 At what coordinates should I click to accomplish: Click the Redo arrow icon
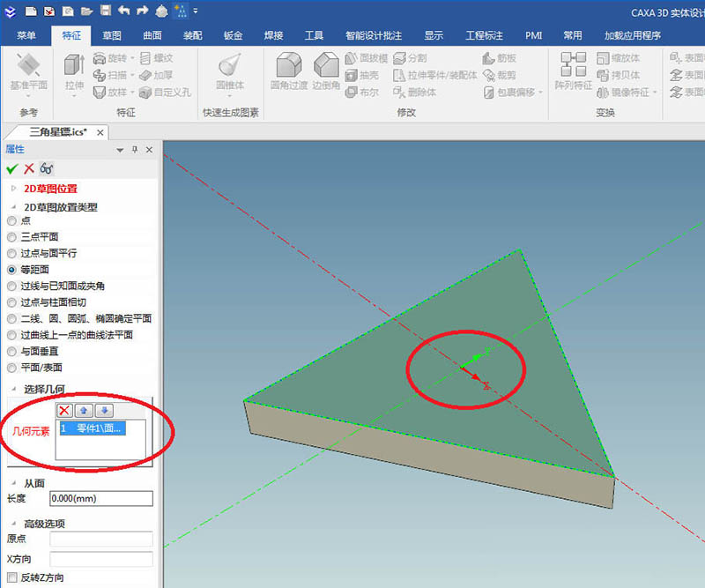click(x=143, y=11)
